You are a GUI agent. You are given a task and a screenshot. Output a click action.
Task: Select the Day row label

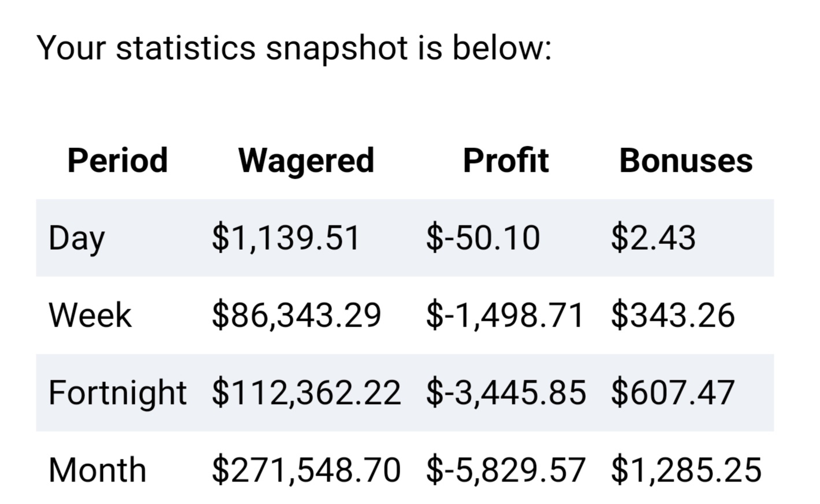[76, 238]
